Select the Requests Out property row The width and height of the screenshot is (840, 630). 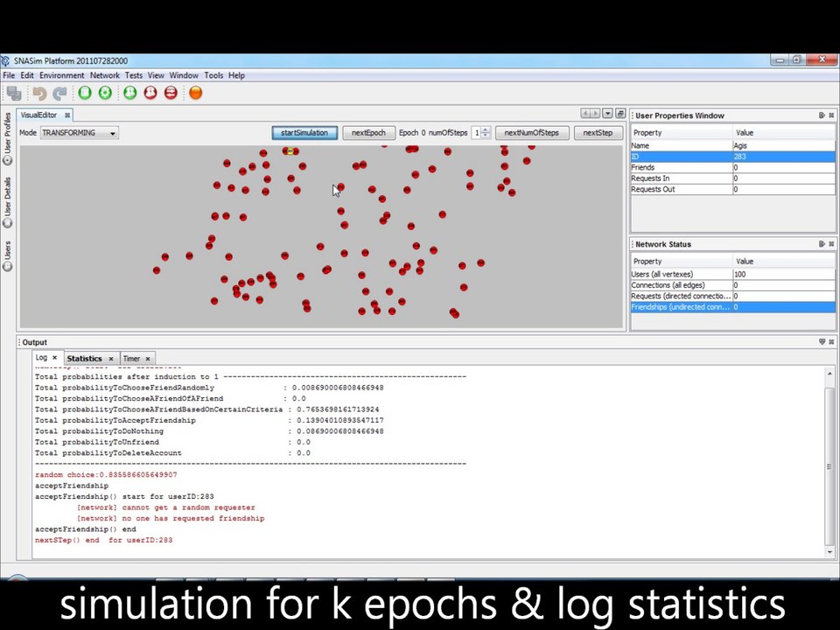coord(733,189)
